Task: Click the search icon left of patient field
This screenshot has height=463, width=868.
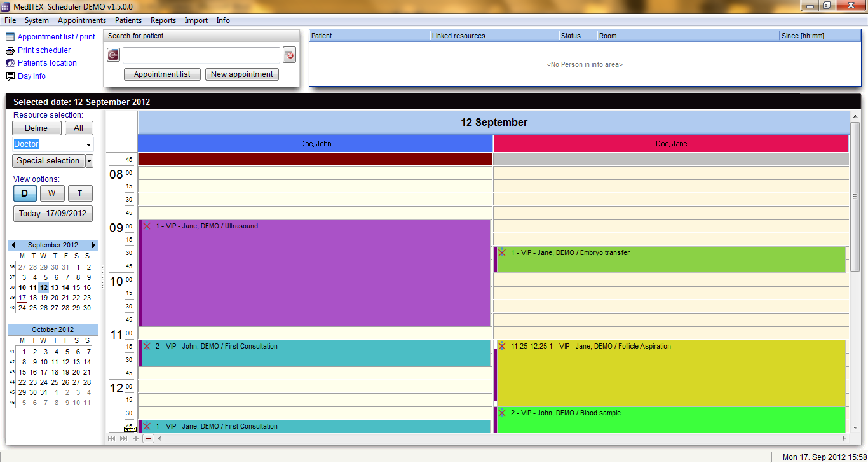Action: [113, 55]
